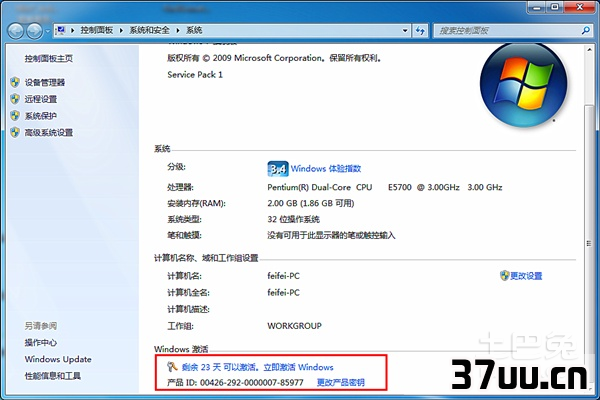
Task: Click the control panel icon in address bar
Action: 61,30
